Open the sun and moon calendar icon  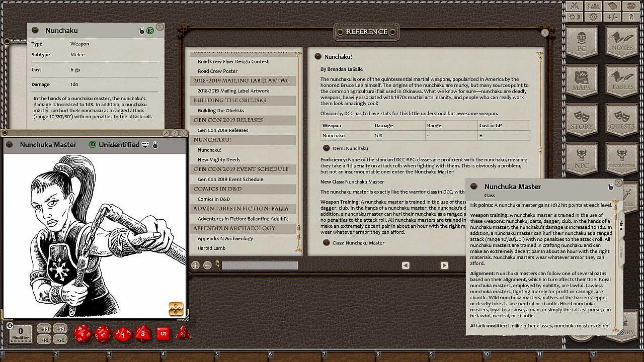[x=574, y=17]
